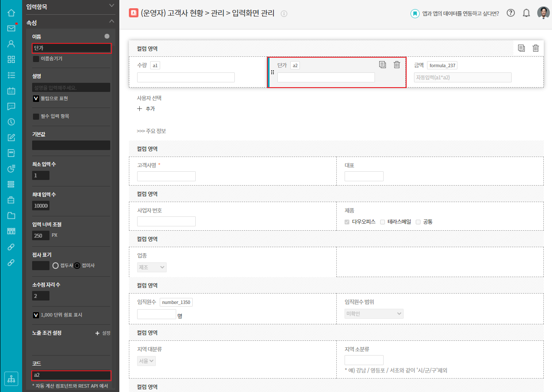This screenshot has width=552, height=392.
Task: Uncheck the 1,000 단위 쉼표 표시 checkbox
Action: pyautogui.click(x=36, y=315)
